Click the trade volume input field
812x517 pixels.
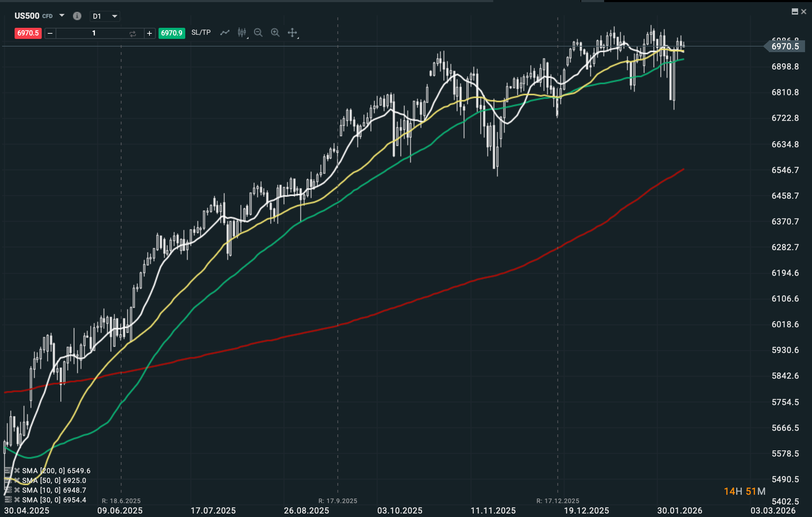[93, 33]
